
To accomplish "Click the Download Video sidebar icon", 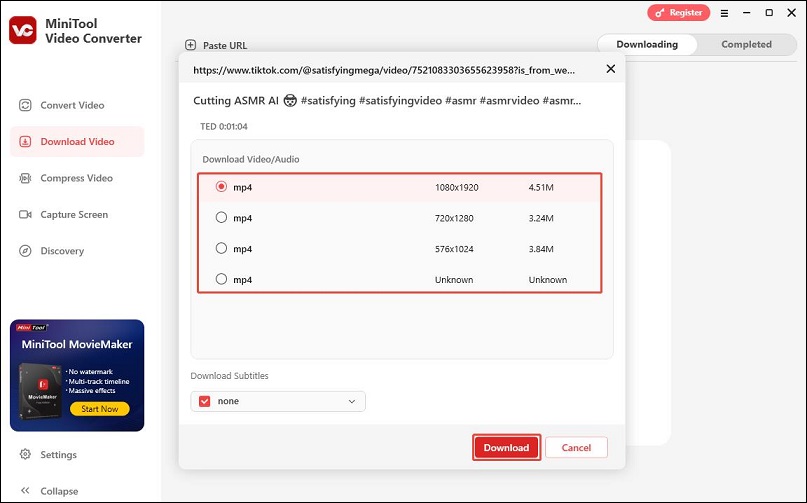I will [x=25, y=142].
